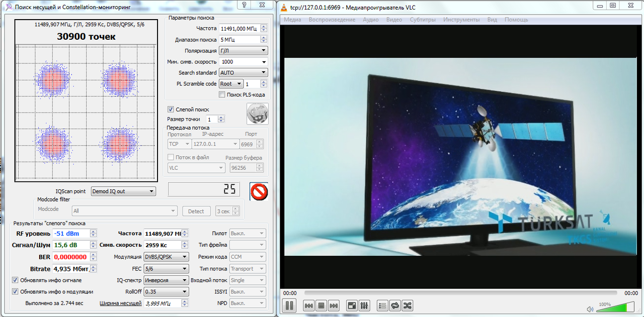The image size is (644, 317).
Task: Open the RollOff dropdown
Action: coord(166,291)
